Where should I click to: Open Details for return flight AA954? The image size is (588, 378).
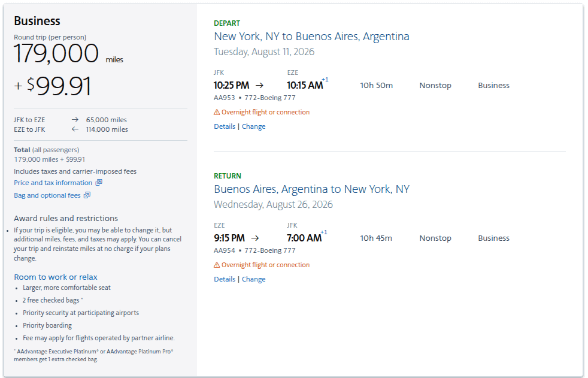(225, 279)
